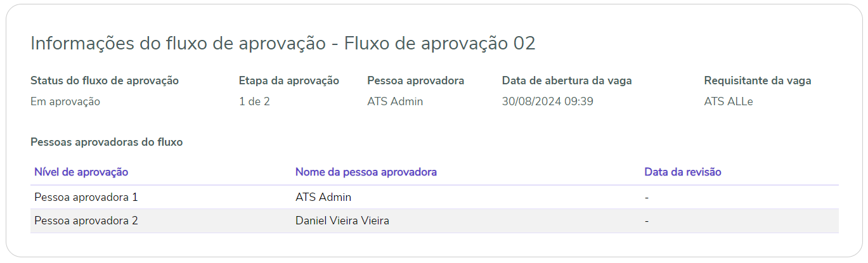The image size is (868, 263).
Task: Click "ATS Admin" in the approvers table
Action: tap(323, 197)
